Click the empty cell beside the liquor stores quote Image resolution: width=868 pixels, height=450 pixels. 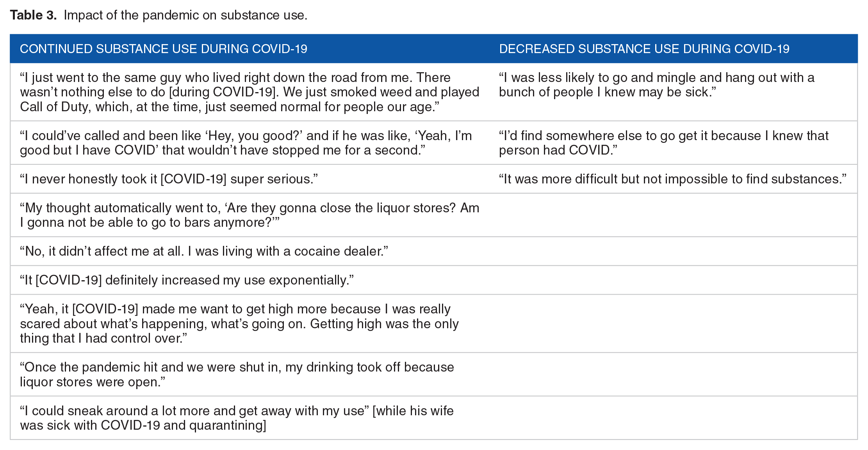tap(673, 215)
